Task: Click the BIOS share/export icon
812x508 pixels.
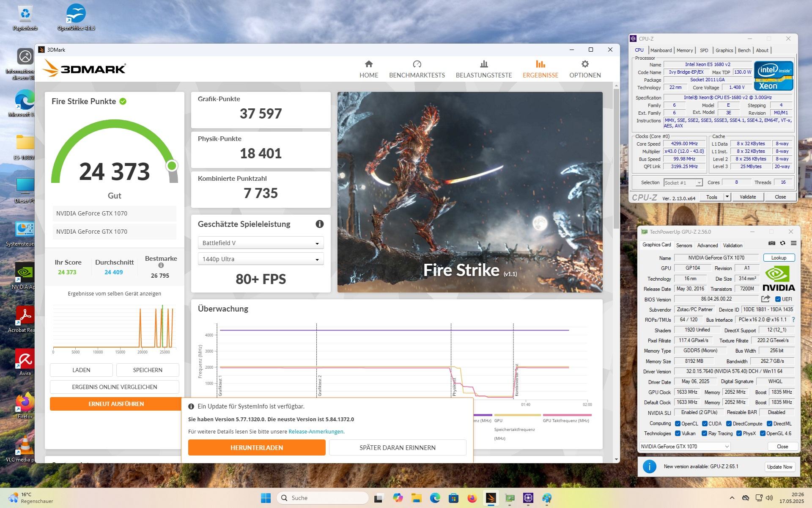Action: (765, 299)
